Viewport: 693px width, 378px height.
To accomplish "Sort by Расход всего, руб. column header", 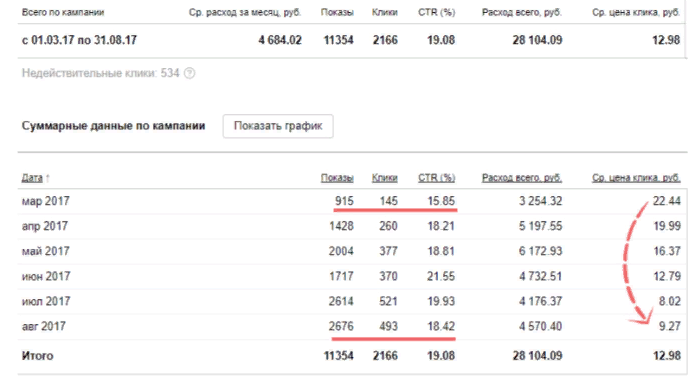I will (522, 178).
